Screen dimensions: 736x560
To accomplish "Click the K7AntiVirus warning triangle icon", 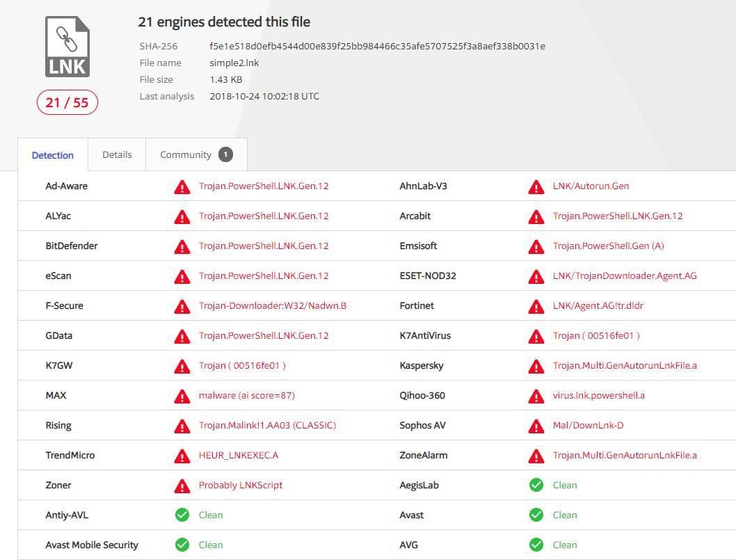I will pos(536,336).
